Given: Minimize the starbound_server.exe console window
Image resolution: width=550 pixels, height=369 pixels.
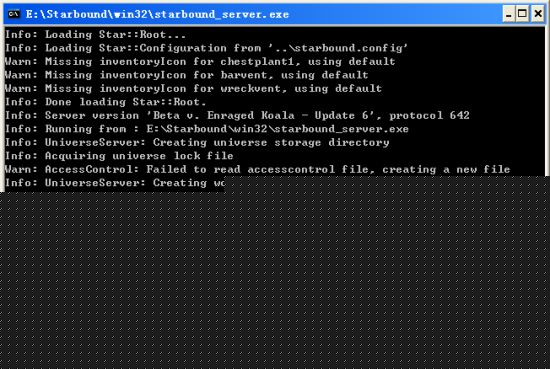Looking at the screenshot, I should [508, 14].
